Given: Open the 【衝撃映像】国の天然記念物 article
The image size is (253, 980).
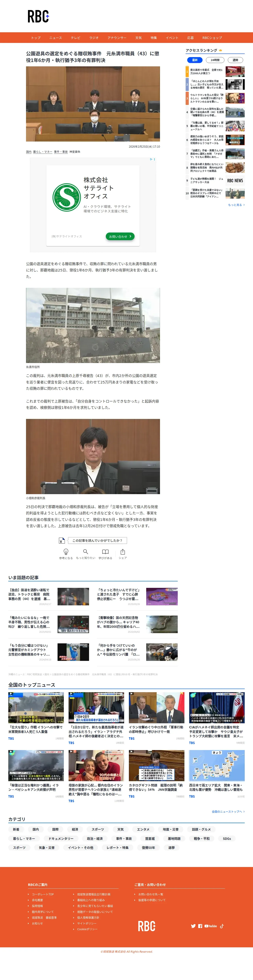Looking at the screenshot, I should (137, 624).
